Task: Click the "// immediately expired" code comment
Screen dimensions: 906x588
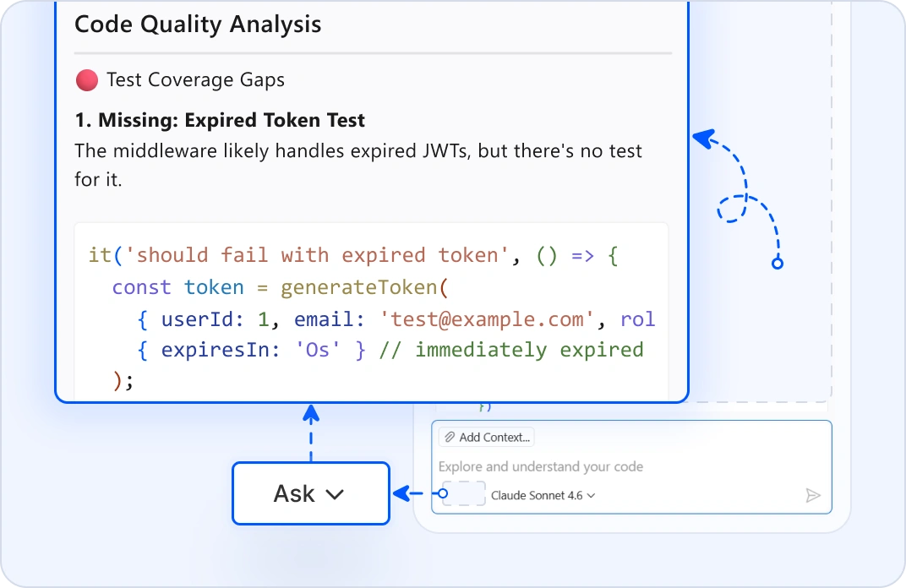Action: pos(510,350)
